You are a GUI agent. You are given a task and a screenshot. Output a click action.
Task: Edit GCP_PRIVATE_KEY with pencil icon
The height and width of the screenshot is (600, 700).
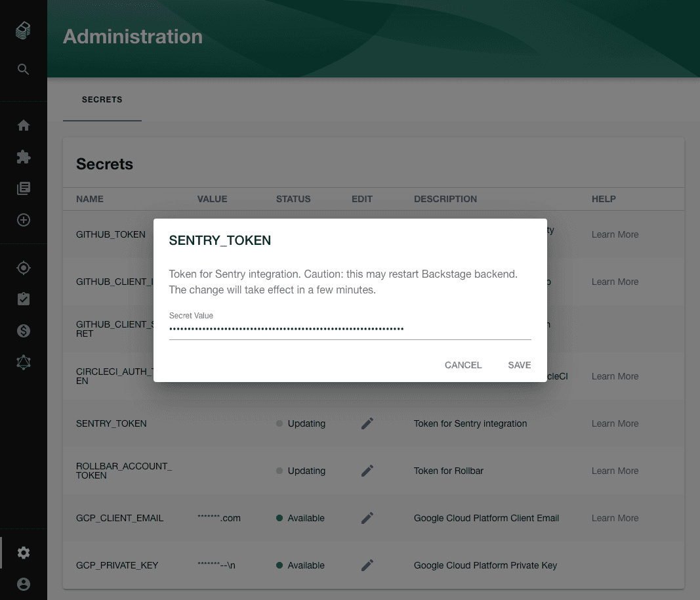click(x=367, y=565)
